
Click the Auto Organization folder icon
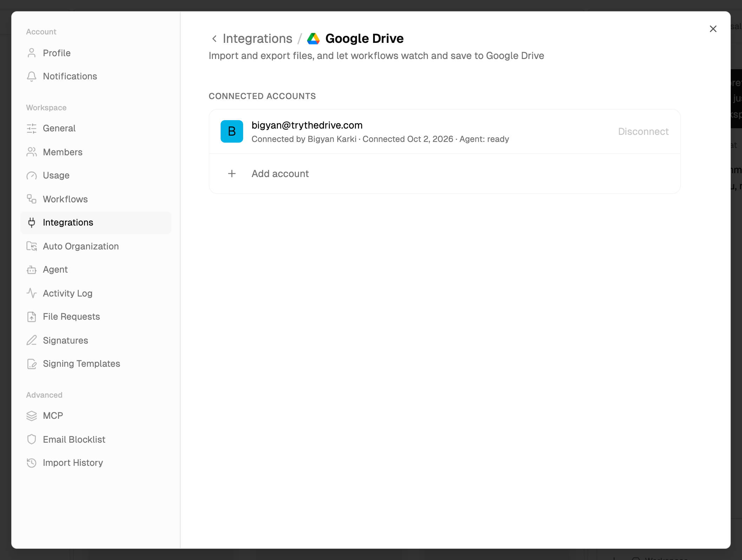(x=32, y=246)
